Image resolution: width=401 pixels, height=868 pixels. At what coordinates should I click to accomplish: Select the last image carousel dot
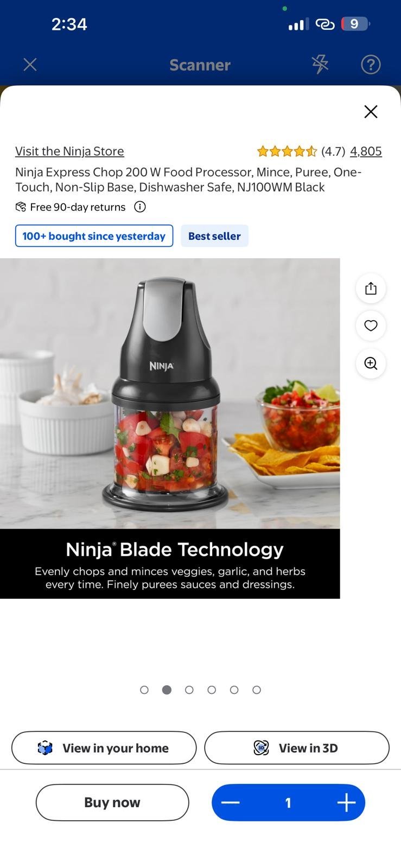[x=257, y=690]
